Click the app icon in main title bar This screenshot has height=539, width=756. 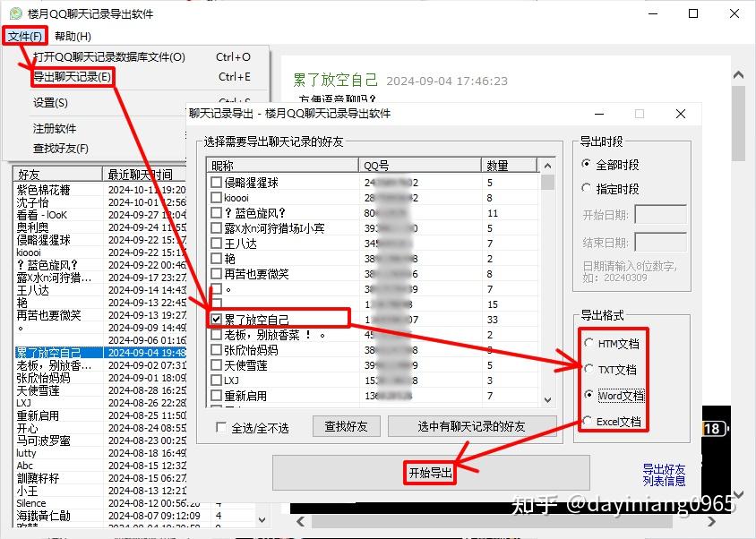coord(16,13)
